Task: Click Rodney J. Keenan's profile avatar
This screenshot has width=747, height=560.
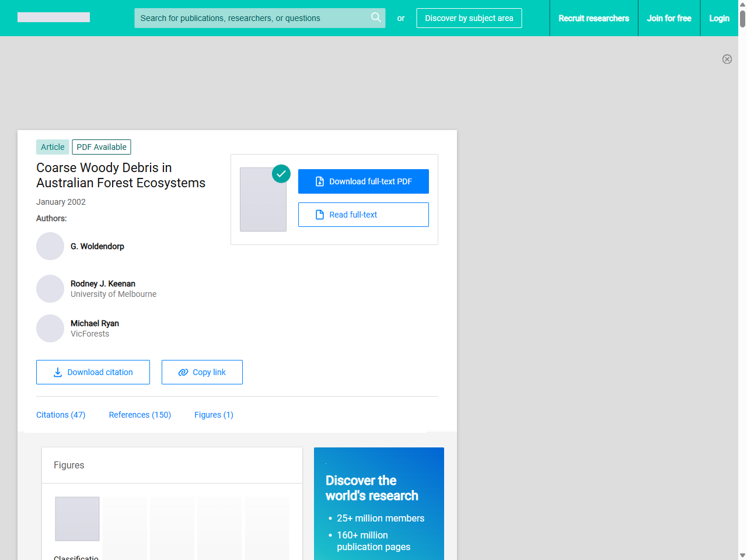Action: point(50,289)
